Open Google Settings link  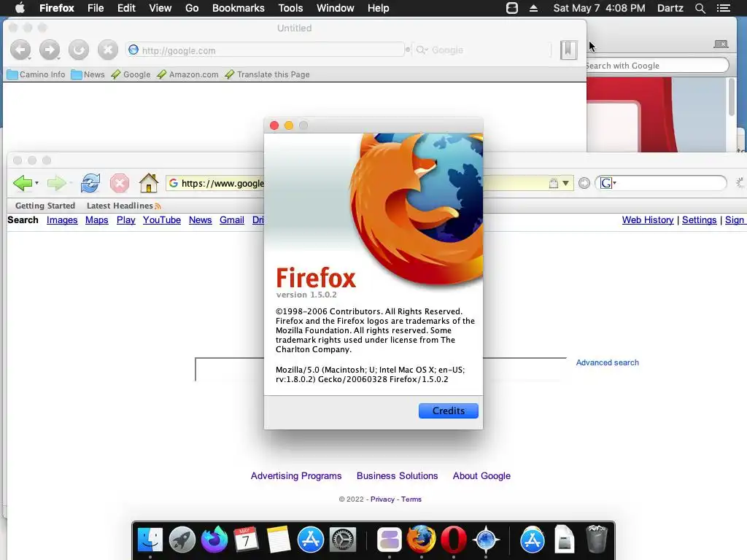click(700, 220)
